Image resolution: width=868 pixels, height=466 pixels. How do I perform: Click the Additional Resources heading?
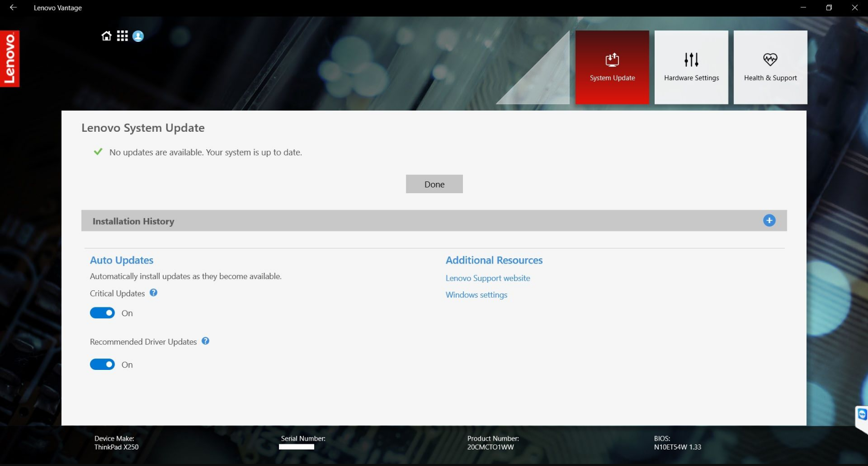(494, 260)
